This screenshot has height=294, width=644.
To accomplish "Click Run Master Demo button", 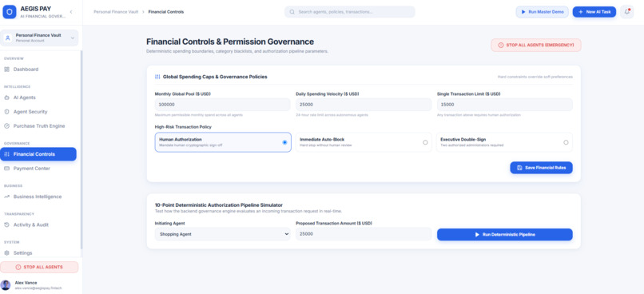I will (543, 12).
